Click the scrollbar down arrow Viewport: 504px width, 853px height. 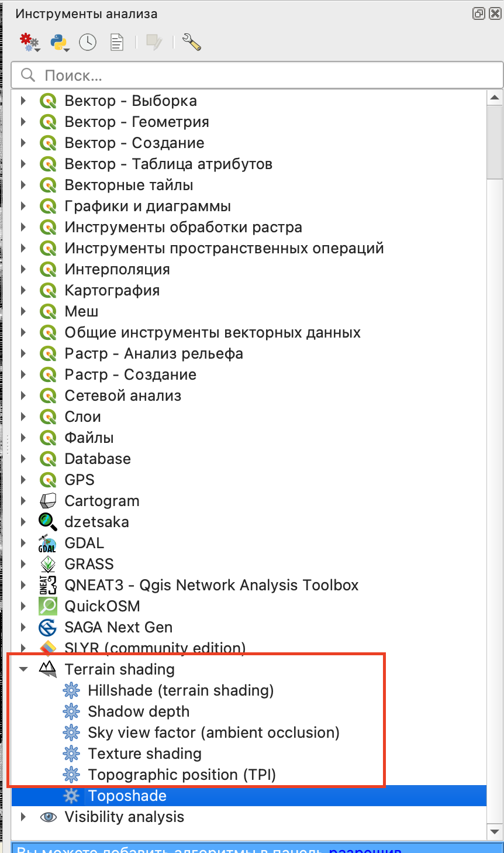pyautogui.click(x=495, y=831)
